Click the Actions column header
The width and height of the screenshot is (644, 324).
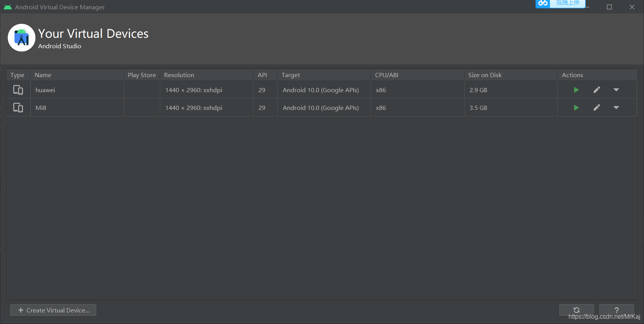tap(597, 75)
